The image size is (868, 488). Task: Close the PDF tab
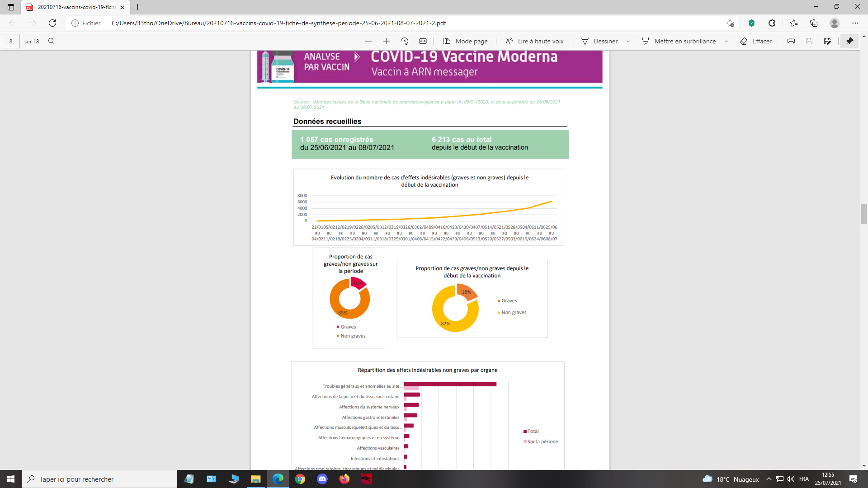pyautogui.click(x=122, y=7)
